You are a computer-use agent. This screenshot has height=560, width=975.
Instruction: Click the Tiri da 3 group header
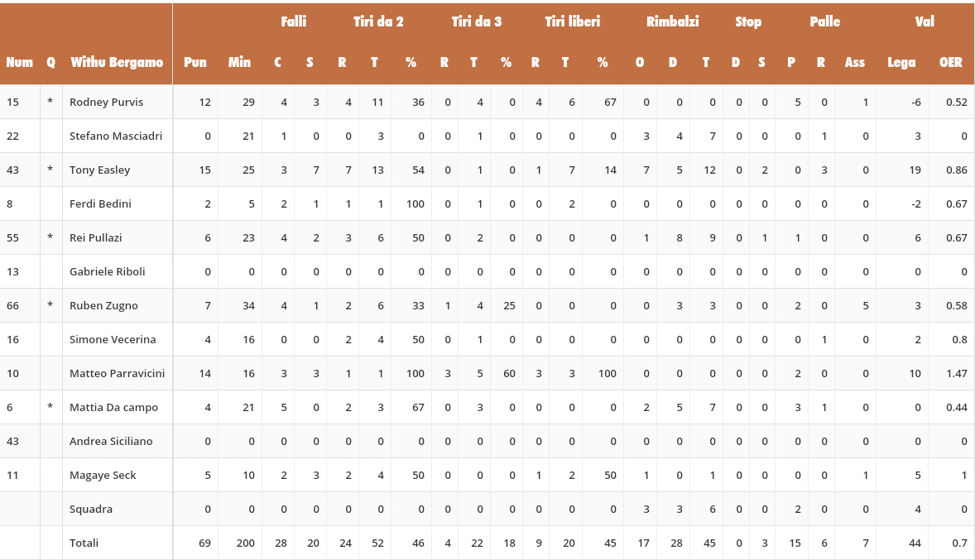pos(476,22)
